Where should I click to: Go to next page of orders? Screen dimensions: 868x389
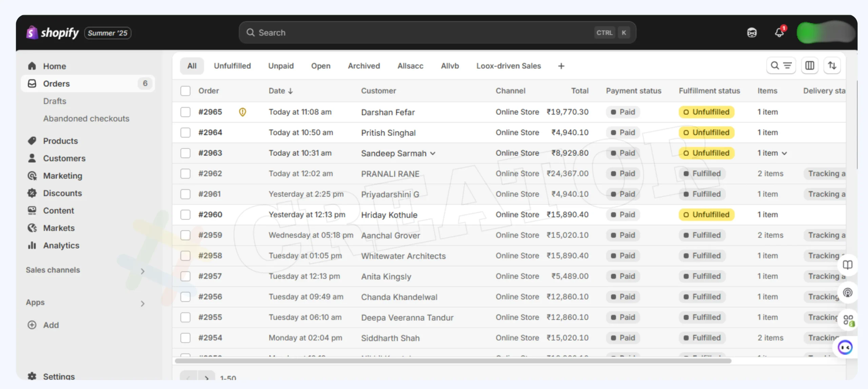[206, 377]
